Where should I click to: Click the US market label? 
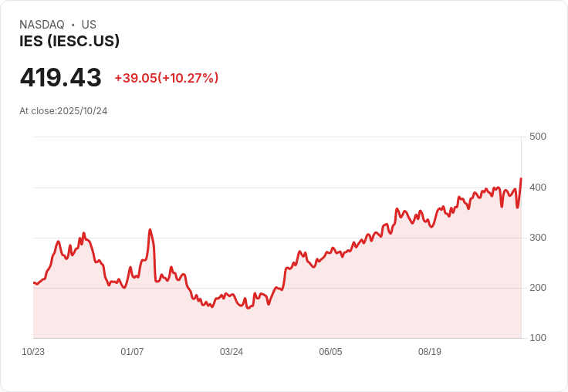point(89,25)
